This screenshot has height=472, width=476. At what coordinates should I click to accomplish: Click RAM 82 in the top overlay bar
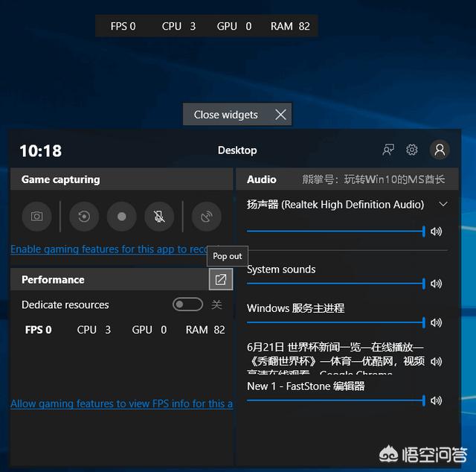coord(290,27)
